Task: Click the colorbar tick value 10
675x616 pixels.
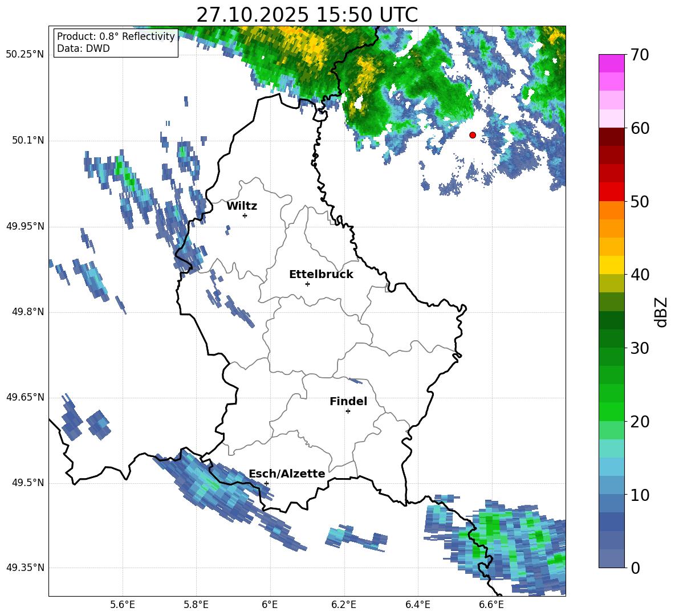Action: 639,495
